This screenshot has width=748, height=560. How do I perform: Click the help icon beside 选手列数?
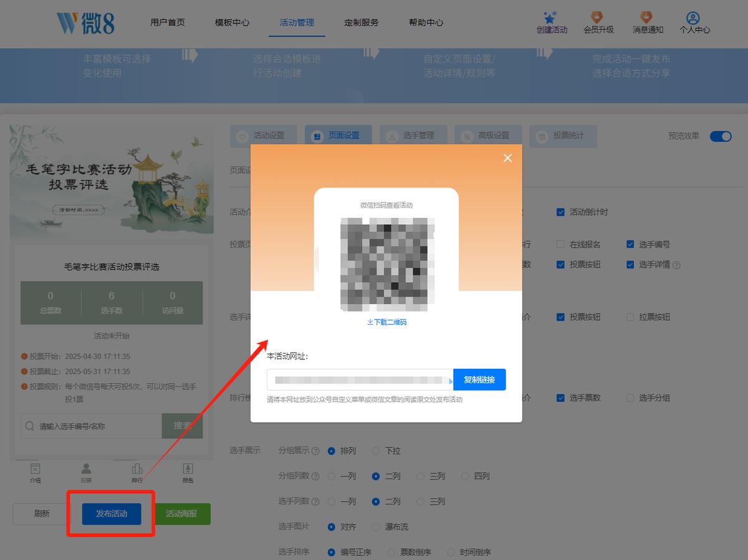pyautogui.click(x=315, y=502)
